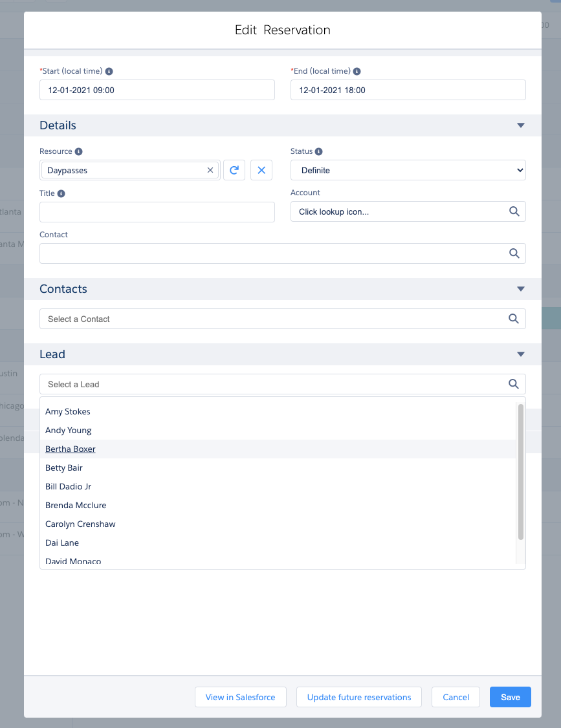Collapse the Details section arrow
Image resolution: width=561 pixels, height=728 pixels.
[521, 125]
